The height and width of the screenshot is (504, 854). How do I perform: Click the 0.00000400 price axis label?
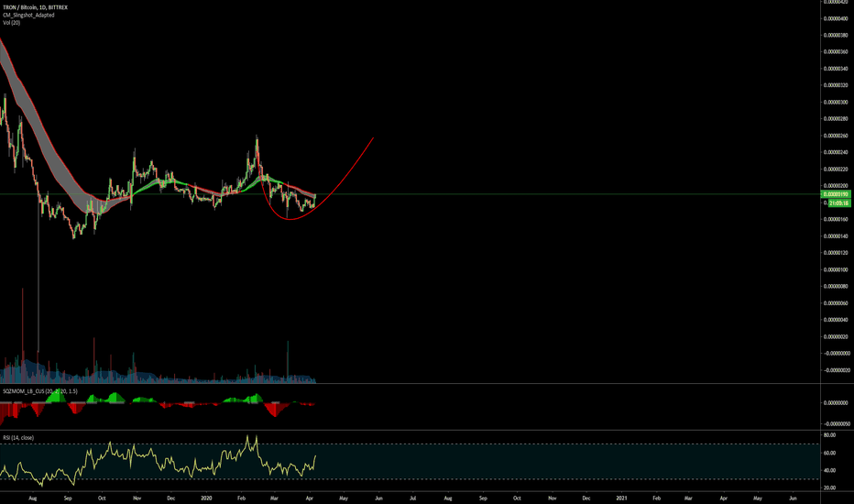(x=836, y=18)
